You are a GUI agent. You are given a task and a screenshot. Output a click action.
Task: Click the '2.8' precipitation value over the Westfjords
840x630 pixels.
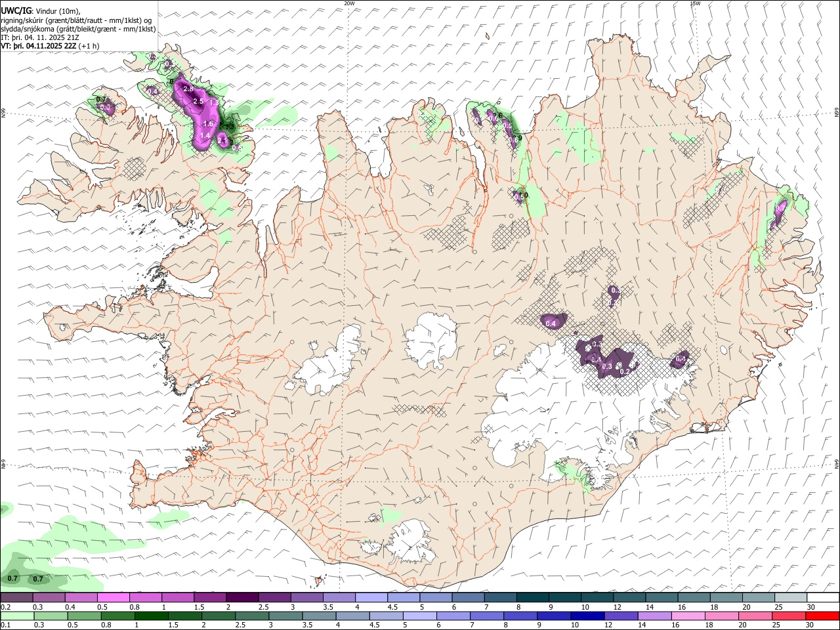[187, 89]
